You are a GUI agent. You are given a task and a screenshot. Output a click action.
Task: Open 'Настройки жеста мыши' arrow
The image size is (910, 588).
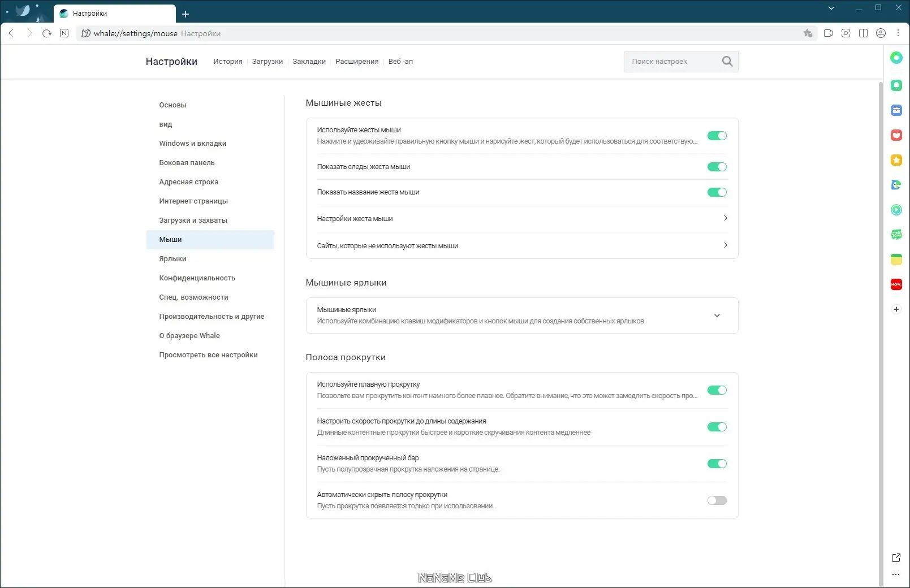tap(725, 218)
